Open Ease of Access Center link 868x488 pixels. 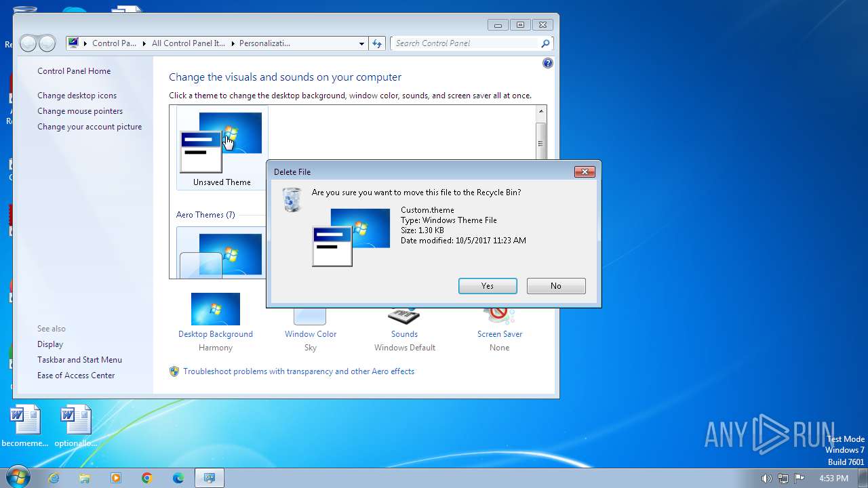(x=76, y=375)
